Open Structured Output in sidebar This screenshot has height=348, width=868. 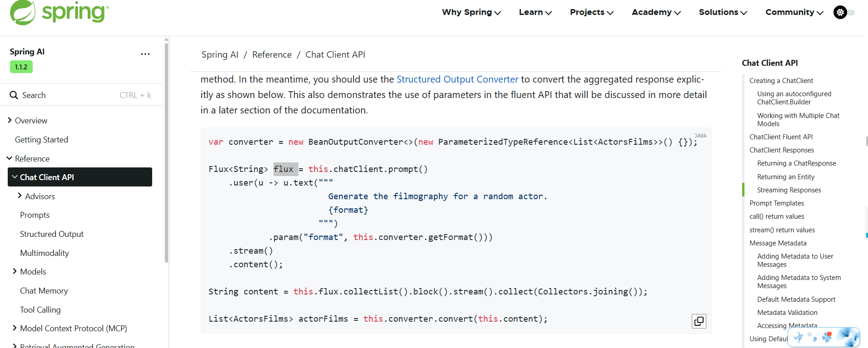pos(52,234)
